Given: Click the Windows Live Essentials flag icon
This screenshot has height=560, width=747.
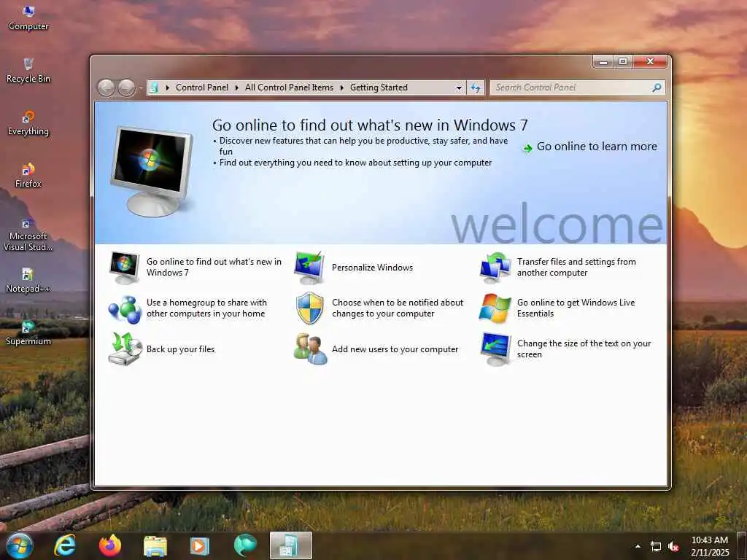Looking at the screenshot, I should [495, 308].
